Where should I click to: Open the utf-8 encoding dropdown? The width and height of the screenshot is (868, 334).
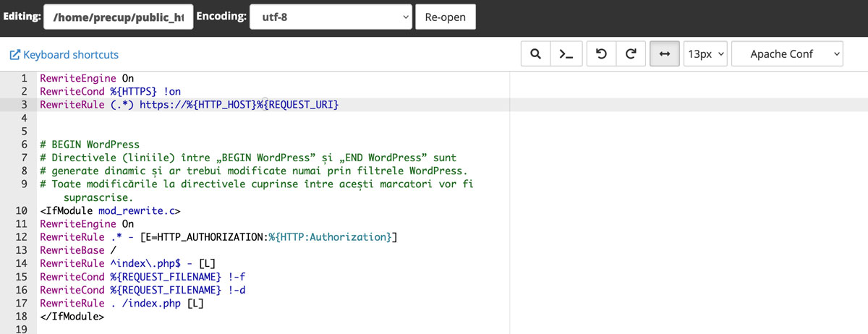coord(331,17)
